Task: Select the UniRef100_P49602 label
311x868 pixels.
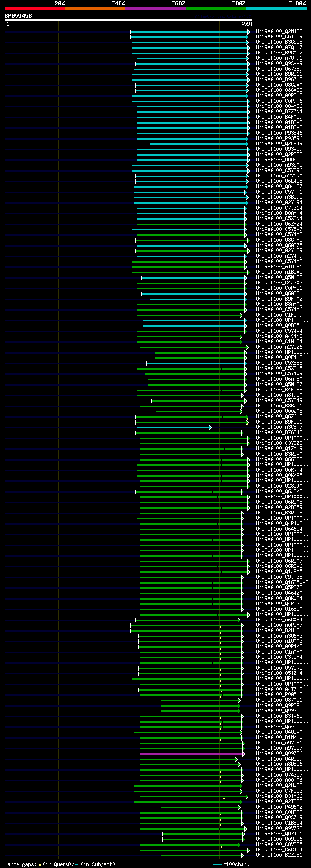Action: pyautogui.click(x=279, y=807)
